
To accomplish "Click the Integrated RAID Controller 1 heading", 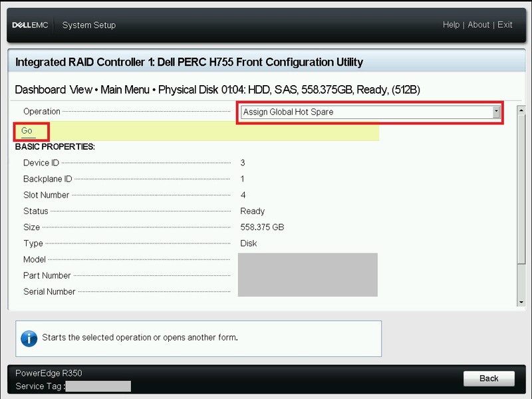I will point(189,62).
